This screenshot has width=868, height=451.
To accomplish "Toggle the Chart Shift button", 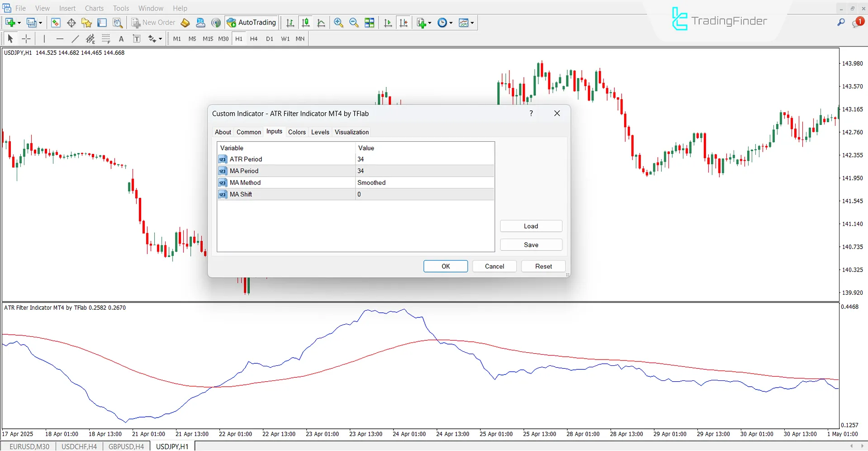I will pos(403,23).
